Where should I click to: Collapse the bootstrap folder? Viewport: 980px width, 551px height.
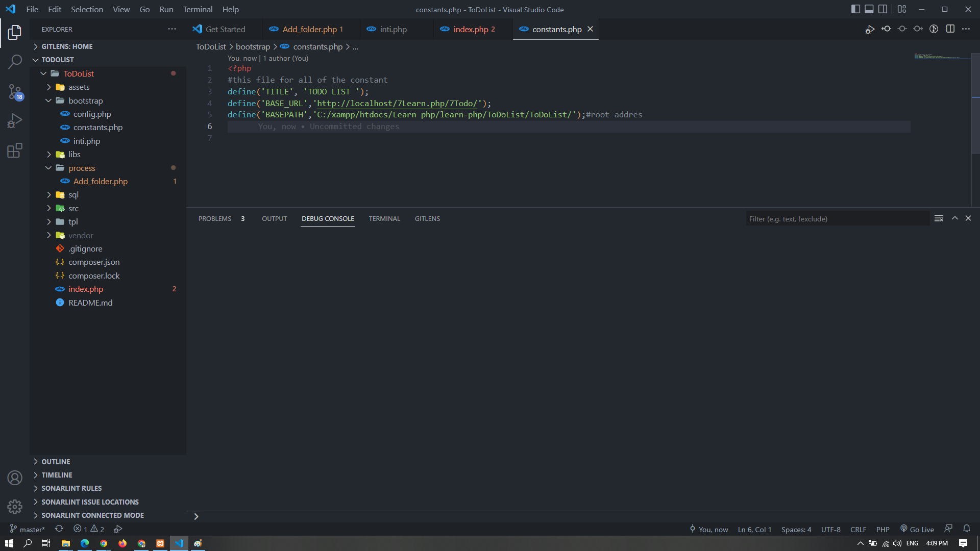coord(108,101)
